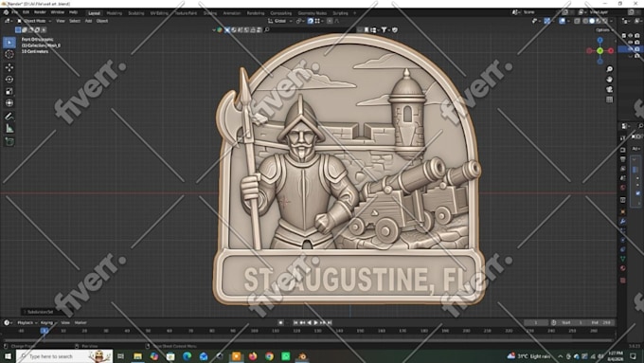Open the viewport Add menu

tap(88, 21)
